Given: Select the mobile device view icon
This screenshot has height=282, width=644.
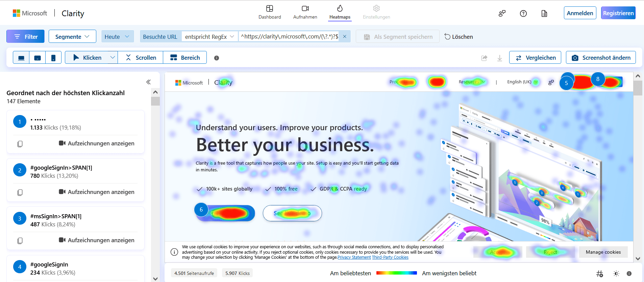Looking at the screenshot, I should pos(53,58).
